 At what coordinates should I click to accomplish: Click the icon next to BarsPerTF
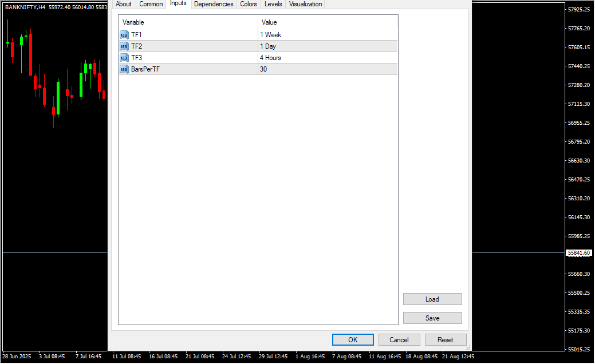pos(124,69)
